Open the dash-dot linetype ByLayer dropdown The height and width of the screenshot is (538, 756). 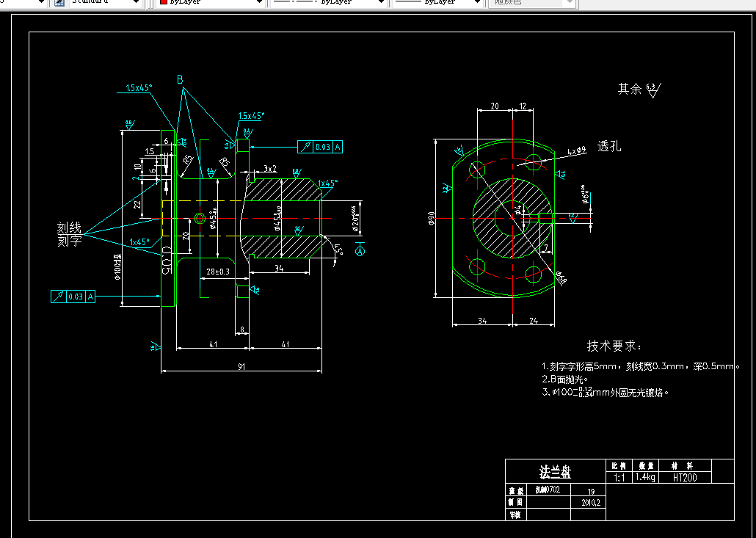tap(328, 2)
